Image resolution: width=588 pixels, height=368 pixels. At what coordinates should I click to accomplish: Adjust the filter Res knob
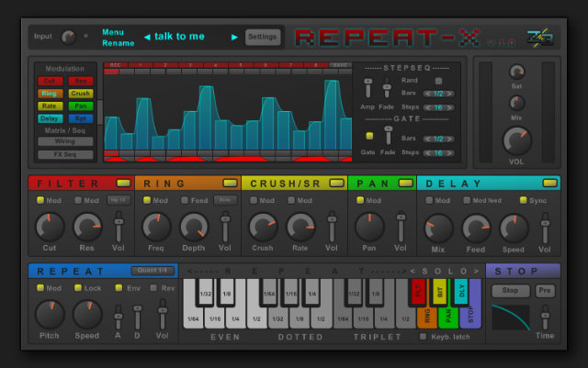click(x=87, y=227)
